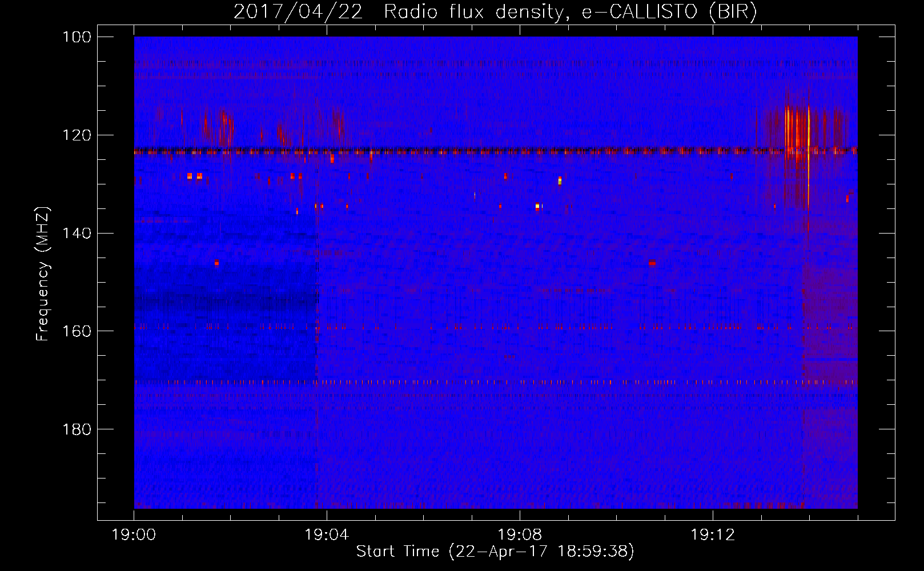
Task: Select the 100 frequency tick label
Action: pyautogui.click(x=77, y=37)
